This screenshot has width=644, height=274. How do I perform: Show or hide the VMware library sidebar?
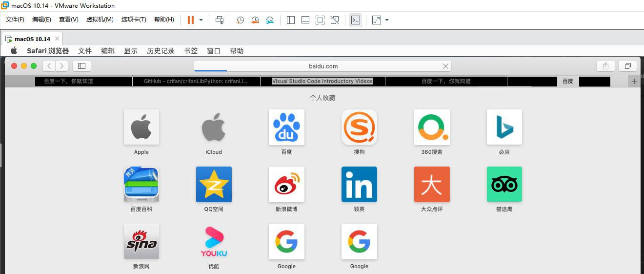pos(291,20)
